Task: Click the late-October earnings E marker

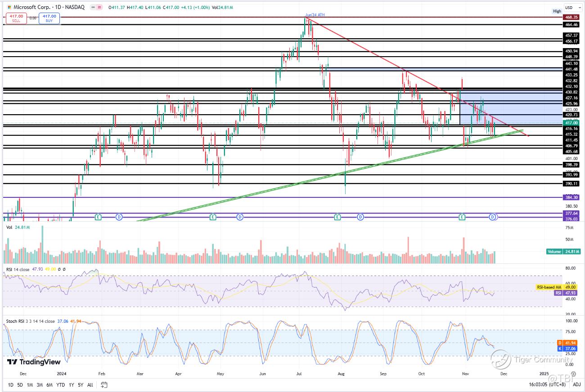Action: click(x=462, y=217)
